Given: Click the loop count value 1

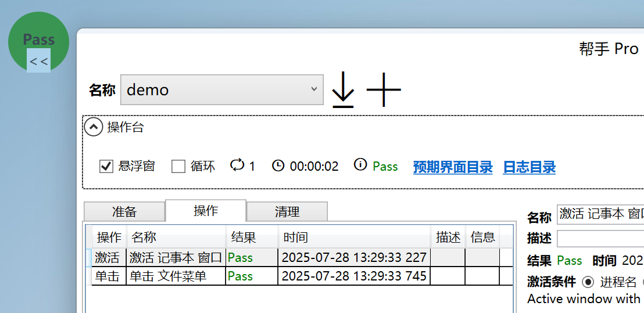Looking at the screenshot, I should point(252,167).
